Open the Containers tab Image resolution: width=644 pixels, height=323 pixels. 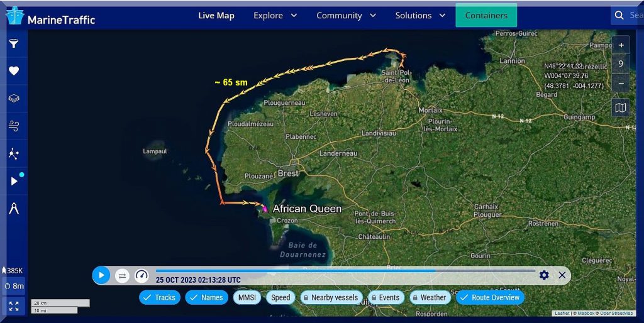pyautogui.click(x=486, y=15)
